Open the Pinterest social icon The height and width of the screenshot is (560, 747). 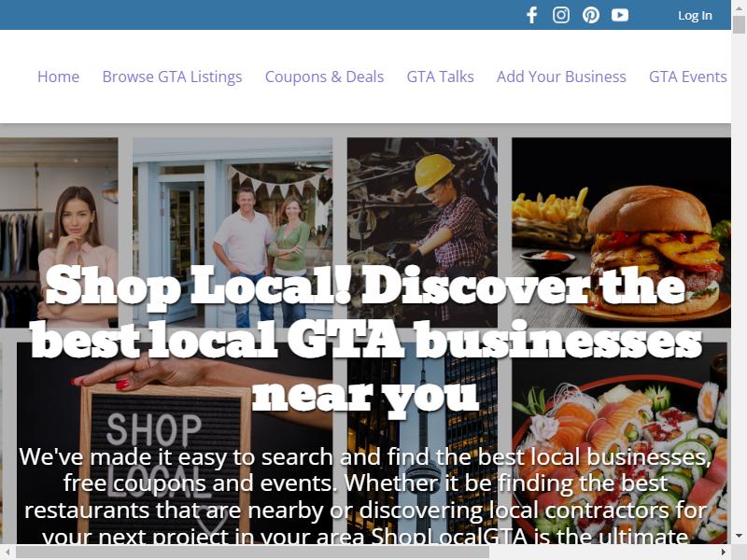(591, 15)
